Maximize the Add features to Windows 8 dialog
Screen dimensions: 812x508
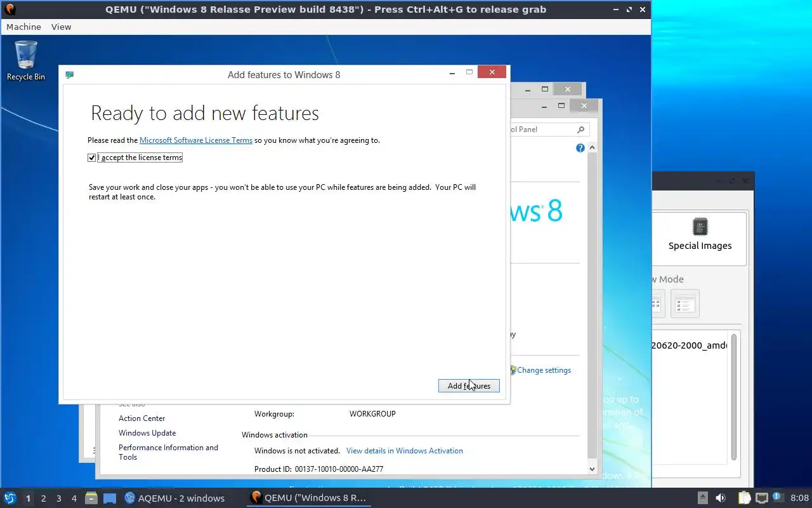469,72
